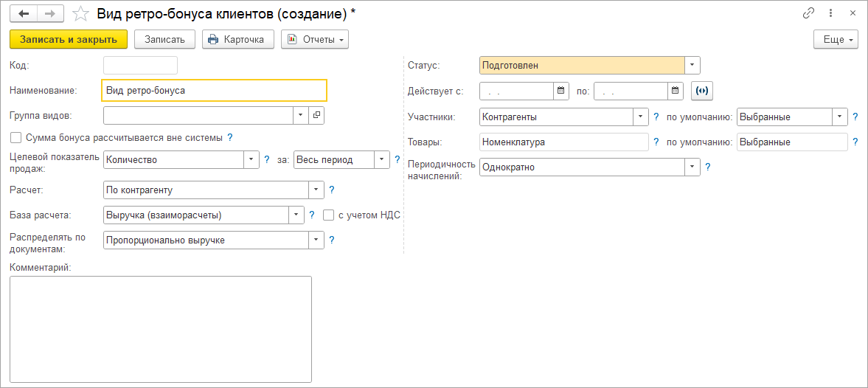The image size is (868, 388).
Task: Open the "Расчет" dropdown list
Action: pyautogui.click(x=316, y=190)
